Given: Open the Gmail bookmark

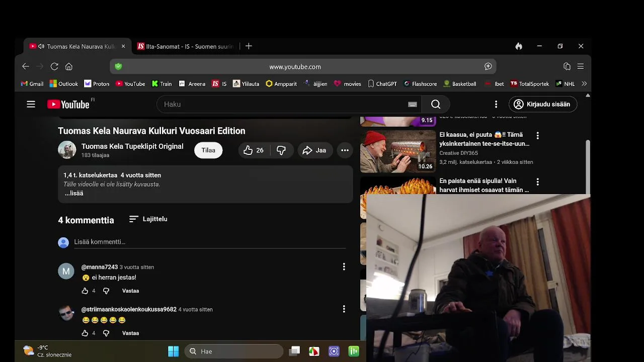Looking at the screenshot, I should (x=32, y=84).
